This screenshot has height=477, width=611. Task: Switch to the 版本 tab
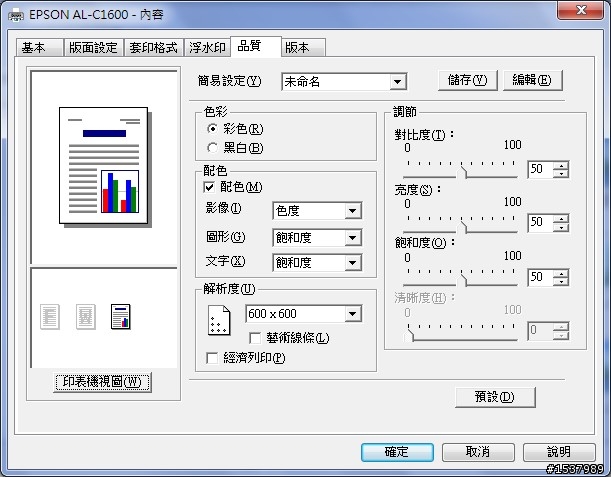[x=303, y=48]
